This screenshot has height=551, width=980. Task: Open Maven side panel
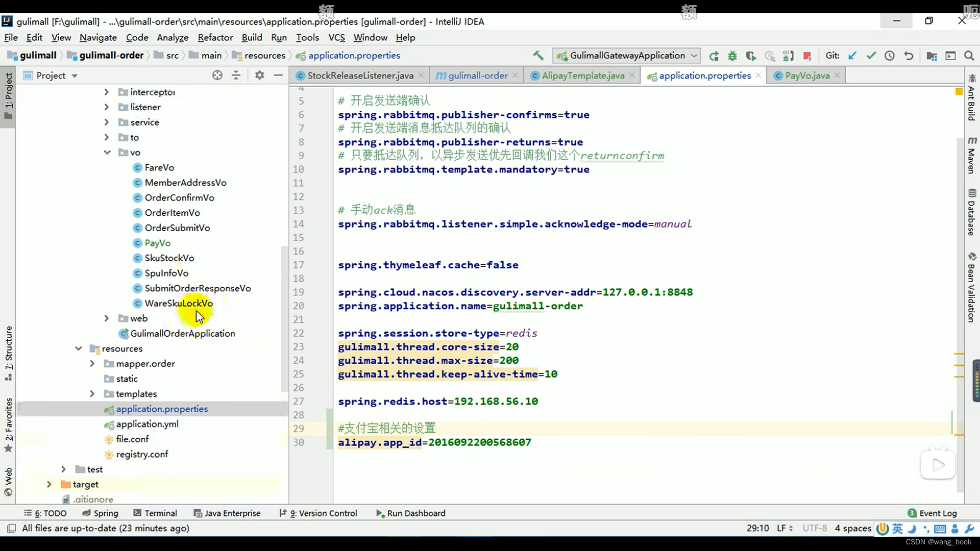[x=971, y=155]
